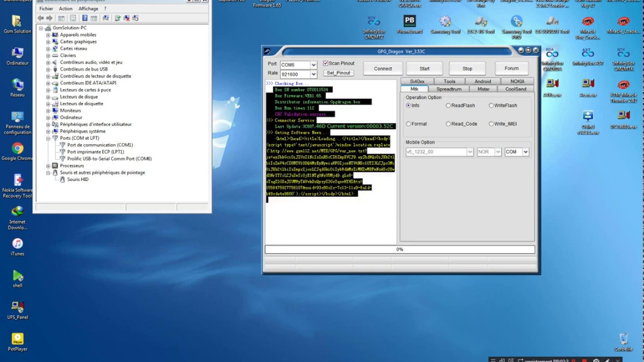Viewport: 644px width, 362px height.
Task: Launch the LG SGOLD3 Tool desktop icon
Action: coord(552,24)
